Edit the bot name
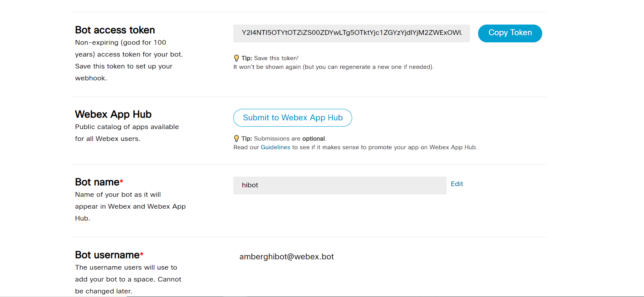 457,184
